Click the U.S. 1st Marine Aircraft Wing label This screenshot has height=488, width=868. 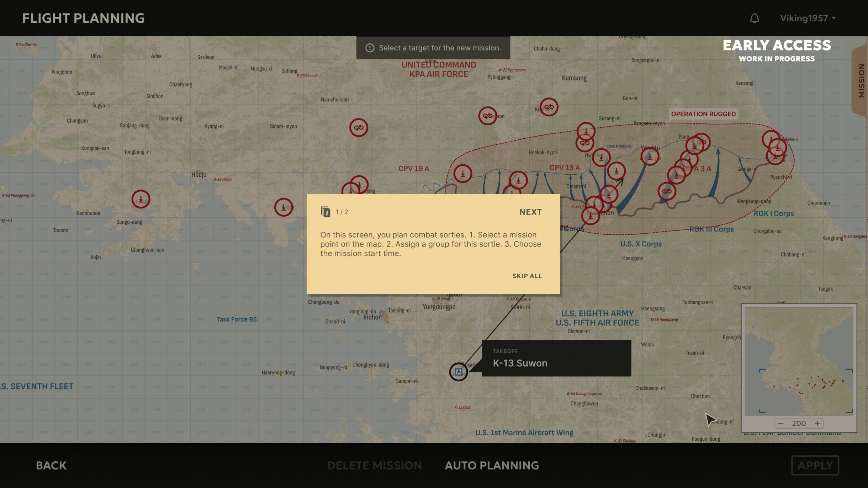(524, 433)
